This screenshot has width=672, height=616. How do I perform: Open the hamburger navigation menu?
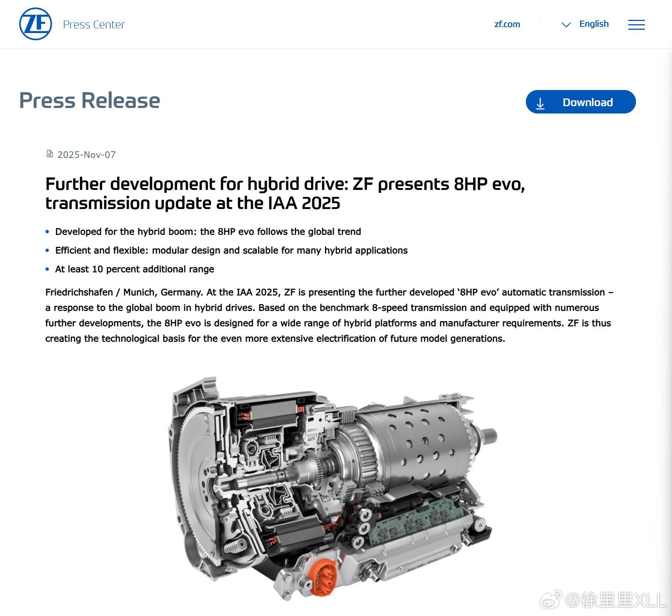[x=636, y=24]
